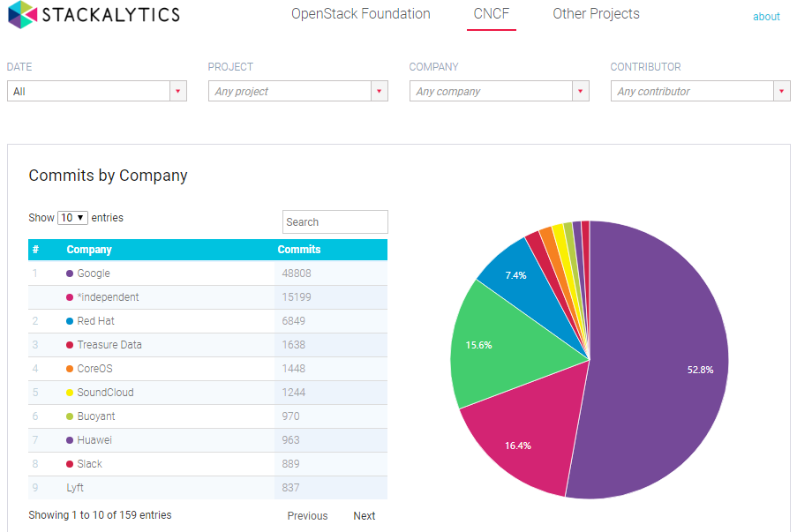Expand the Contributor filter dropdown arrow
Screen dimensions: 797x532
pyautogui.click(x=781, y=91)
